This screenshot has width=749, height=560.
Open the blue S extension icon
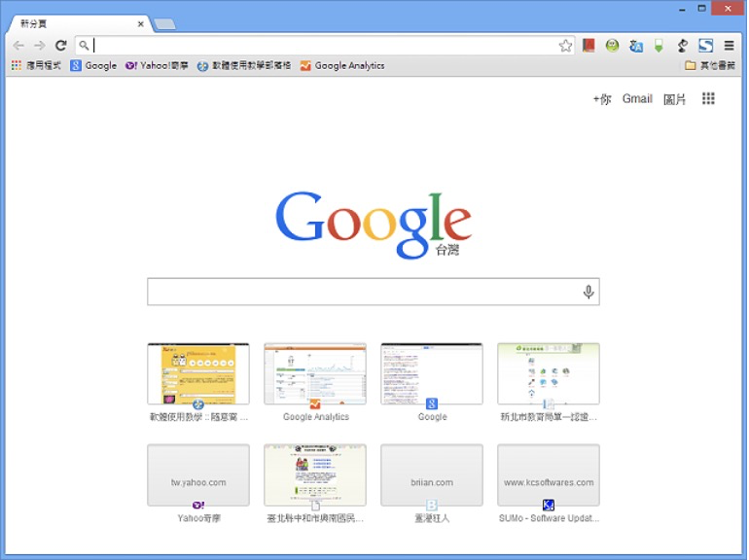point(705,46)
